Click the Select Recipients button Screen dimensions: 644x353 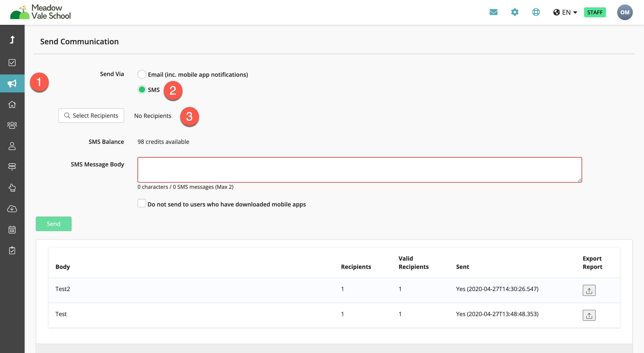pos(91,116)
